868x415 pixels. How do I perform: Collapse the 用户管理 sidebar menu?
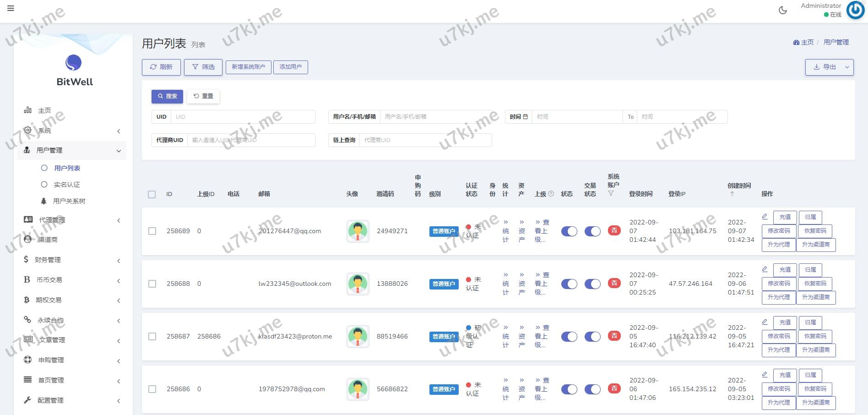pos(73,150)
